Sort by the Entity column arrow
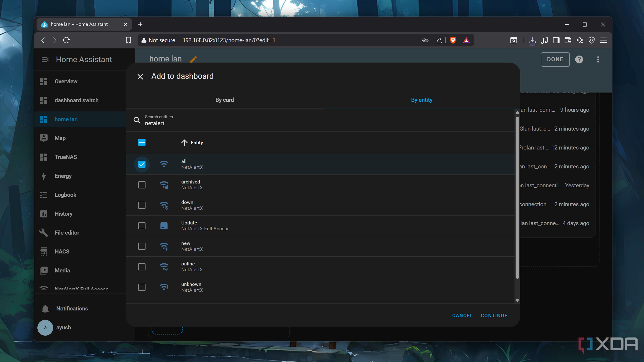This screenshot has height=362, width=644. coord(184,143)
